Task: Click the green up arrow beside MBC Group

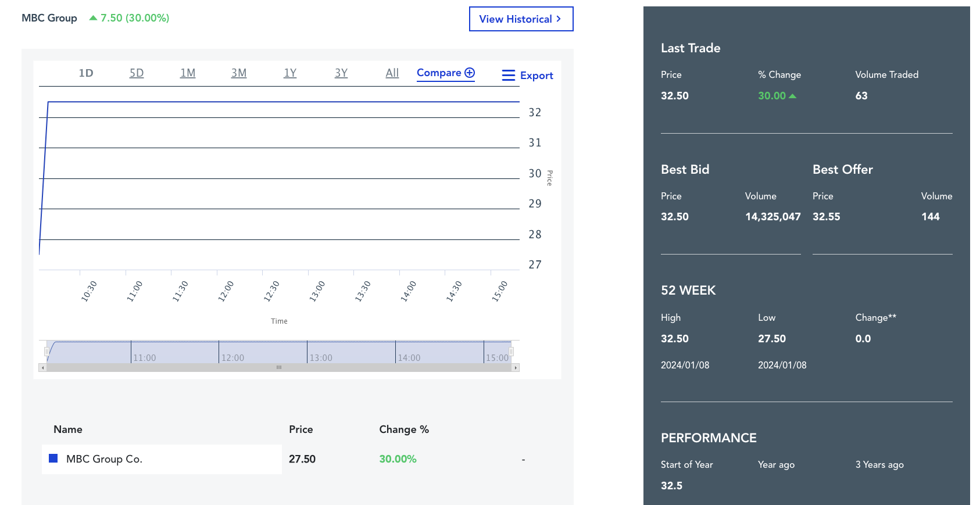Action: tap(93, 18)
